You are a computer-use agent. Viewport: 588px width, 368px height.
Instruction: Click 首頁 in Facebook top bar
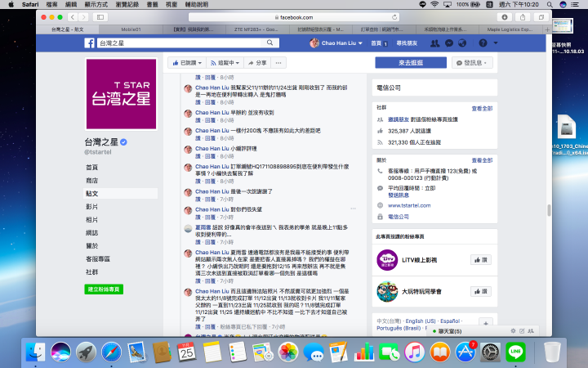coord(376,43)
